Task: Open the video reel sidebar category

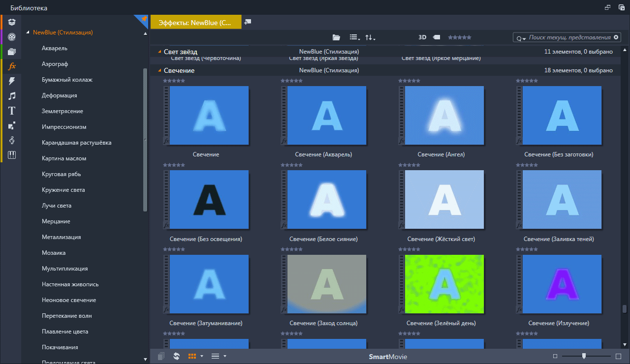Action: tap(12, 36)
